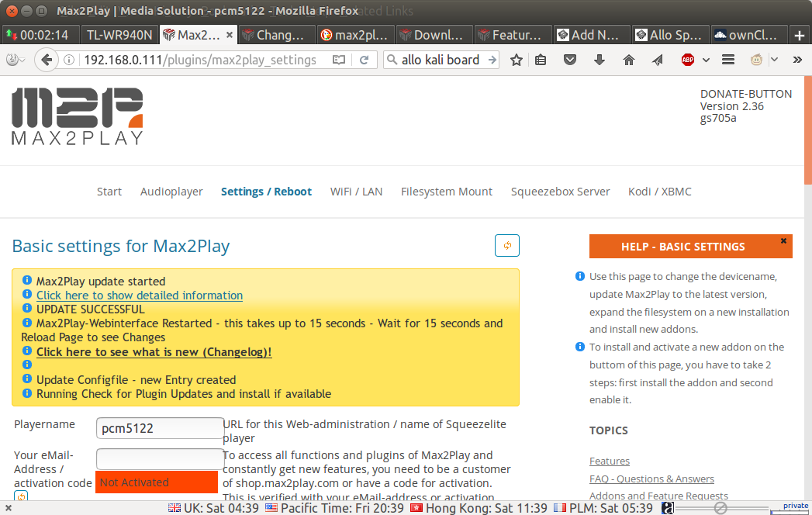The height and width of the screenshot is (515, 812).
Task: Open 'Click here to show detailed information' link
Action: pos(140,296)
